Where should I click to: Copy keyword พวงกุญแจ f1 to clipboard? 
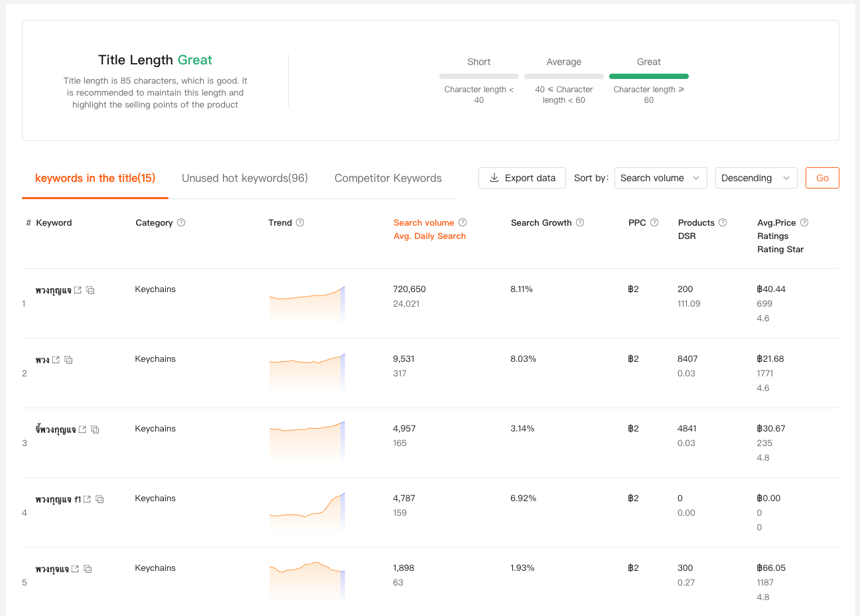(x=100, y=499)
